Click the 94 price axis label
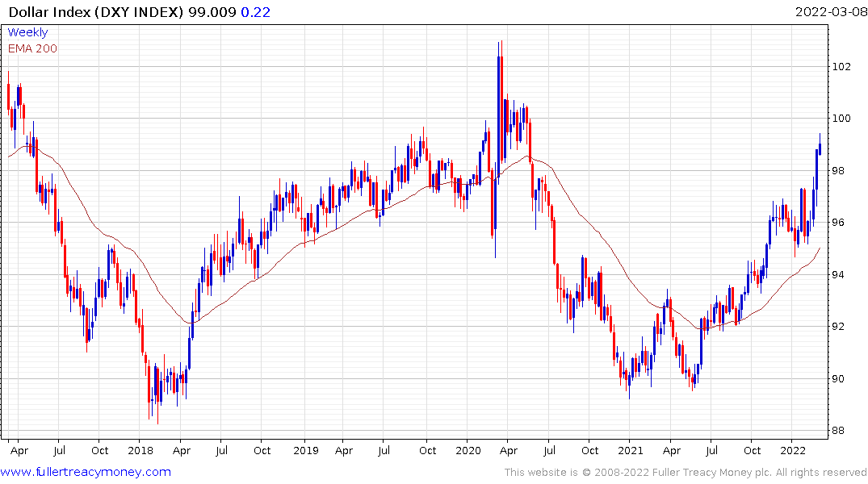Image resolution: width=868 pixels, height=484 pixels. (x=839, y=275)
